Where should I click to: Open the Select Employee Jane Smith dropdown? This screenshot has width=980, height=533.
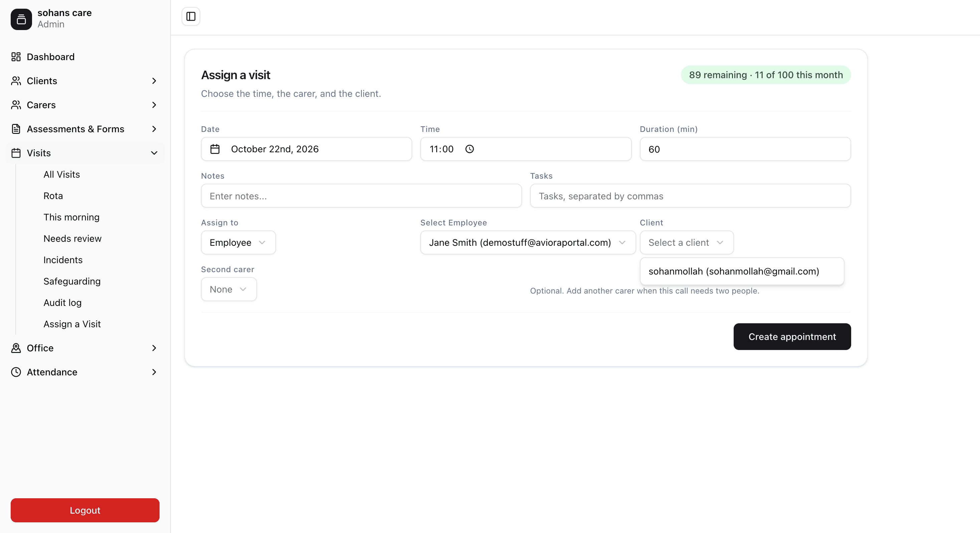528,242
